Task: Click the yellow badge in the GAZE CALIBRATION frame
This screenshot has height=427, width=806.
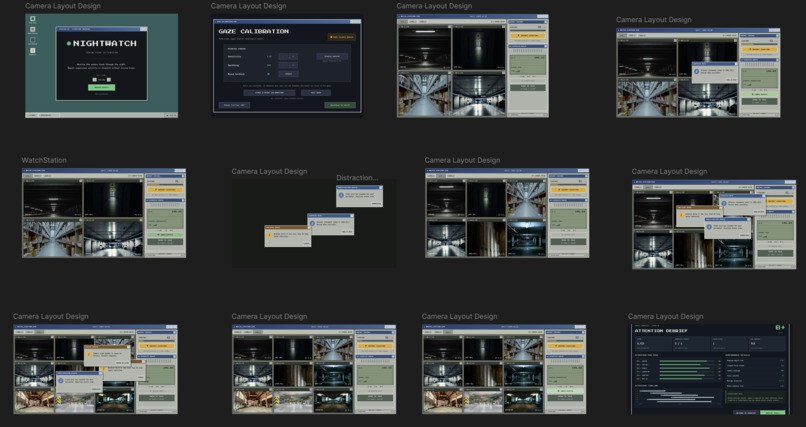Action: 342,37
